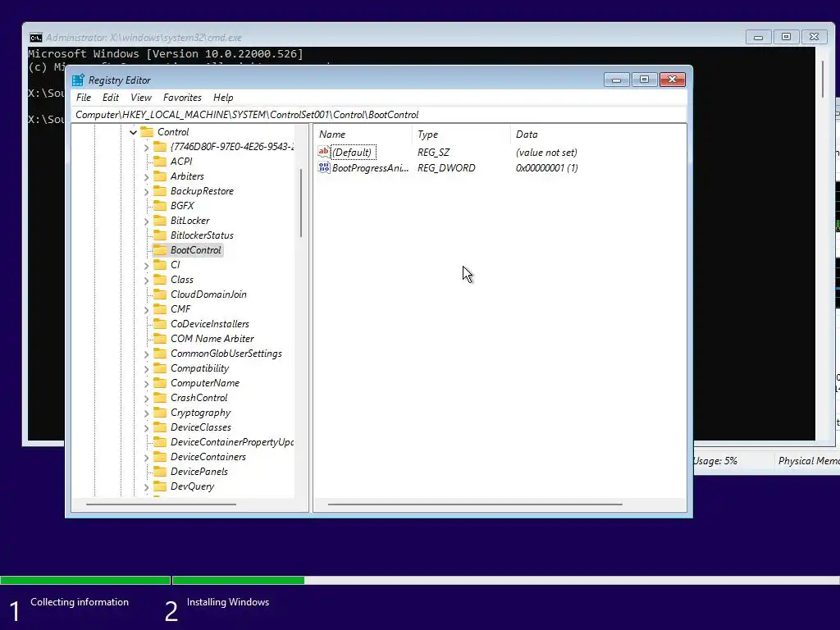Minimize the Registry Editor window
This screenshot has width=840, height=630.
617,80
